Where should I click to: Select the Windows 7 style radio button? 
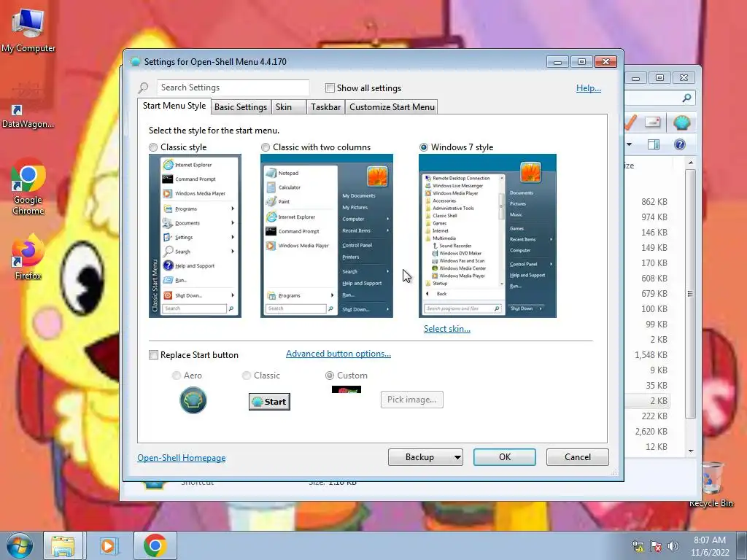424,147
